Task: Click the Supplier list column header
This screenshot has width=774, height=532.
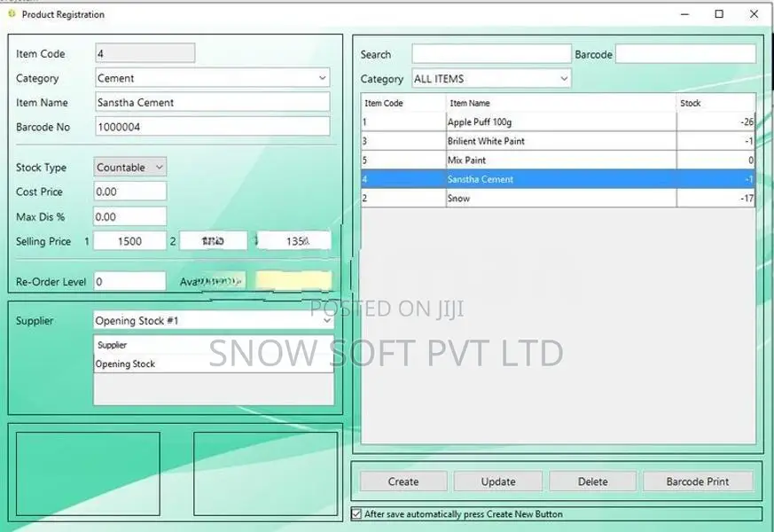Action: pyautogui.click(x=214, y=345)
